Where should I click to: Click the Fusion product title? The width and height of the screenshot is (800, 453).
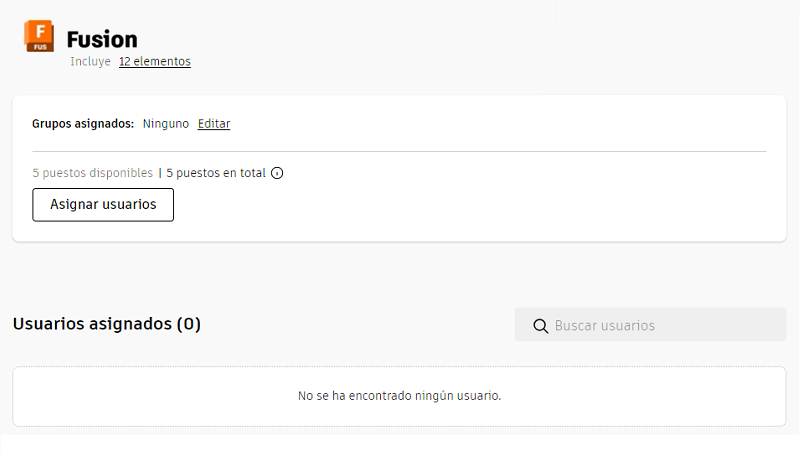tap(102, 40)
